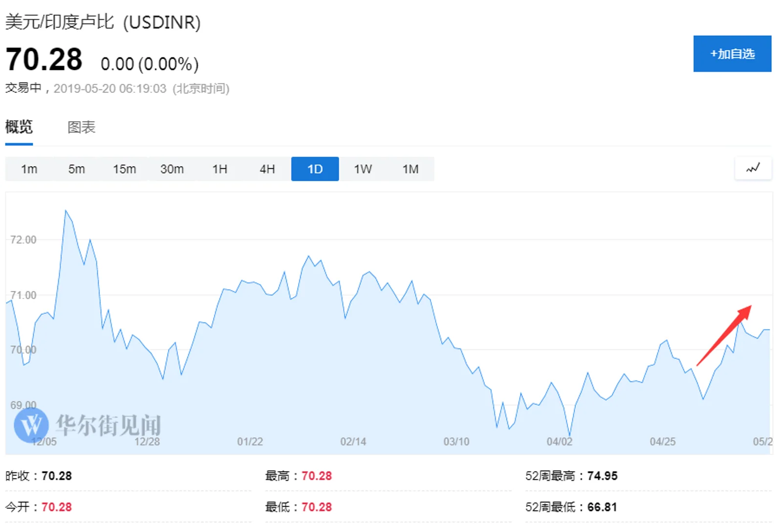
Task: Click the change value 0.00 (0.00%)
Action: point(150,64)
